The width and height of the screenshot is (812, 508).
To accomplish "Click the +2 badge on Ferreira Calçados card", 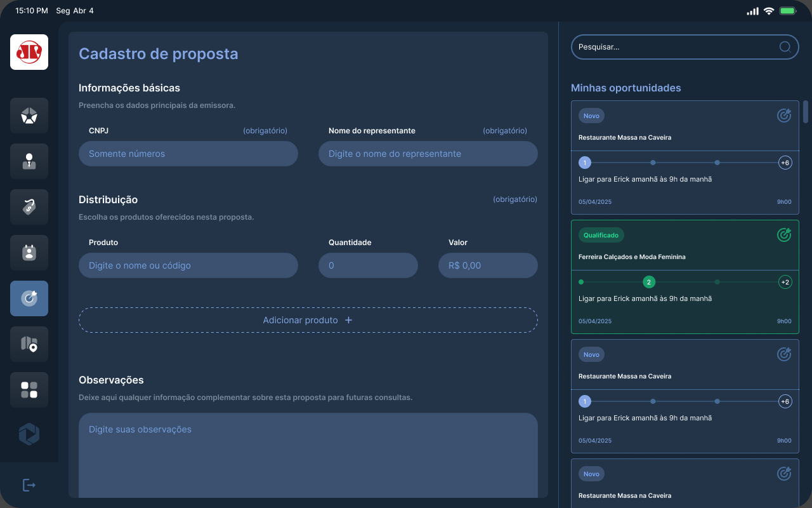I will (785, 282).
